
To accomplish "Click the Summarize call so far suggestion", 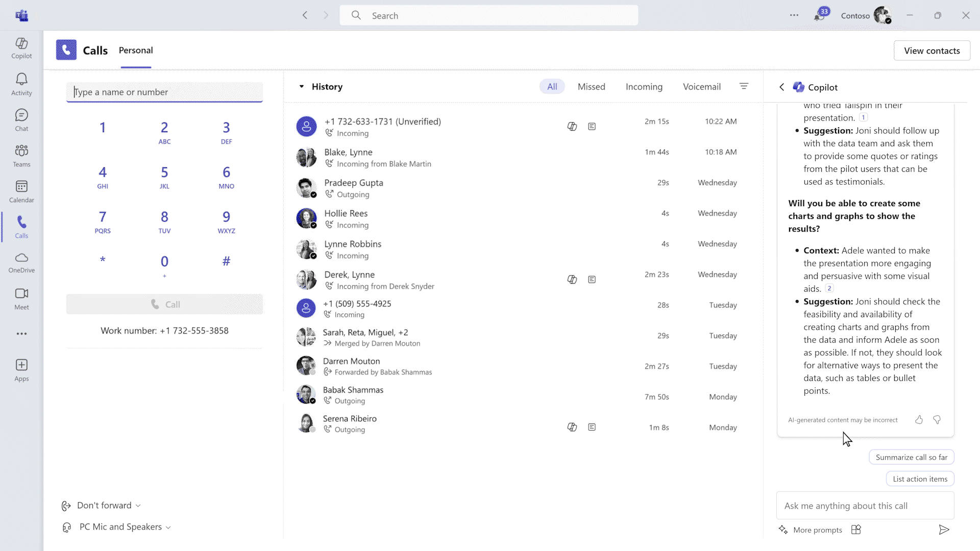I will (911, 457).
